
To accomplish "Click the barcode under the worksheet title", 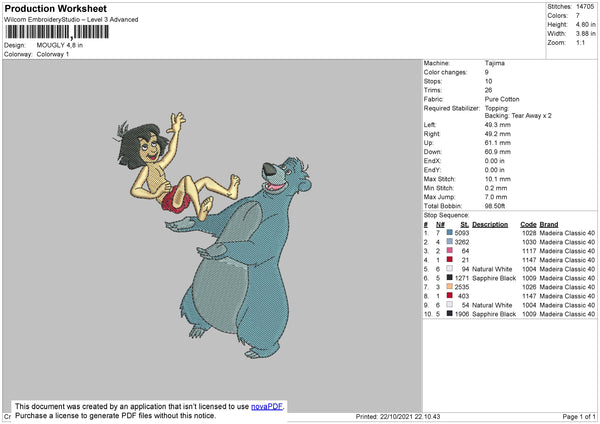I will coord(57,32).
